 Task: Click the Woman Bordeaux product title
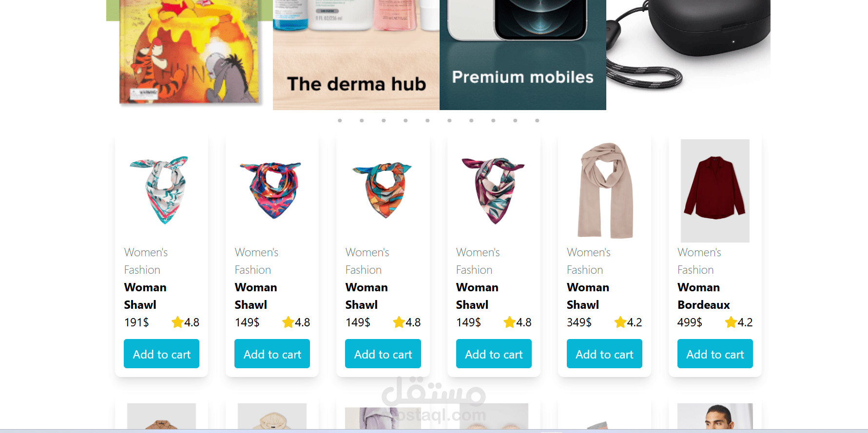tap(703, 296)
